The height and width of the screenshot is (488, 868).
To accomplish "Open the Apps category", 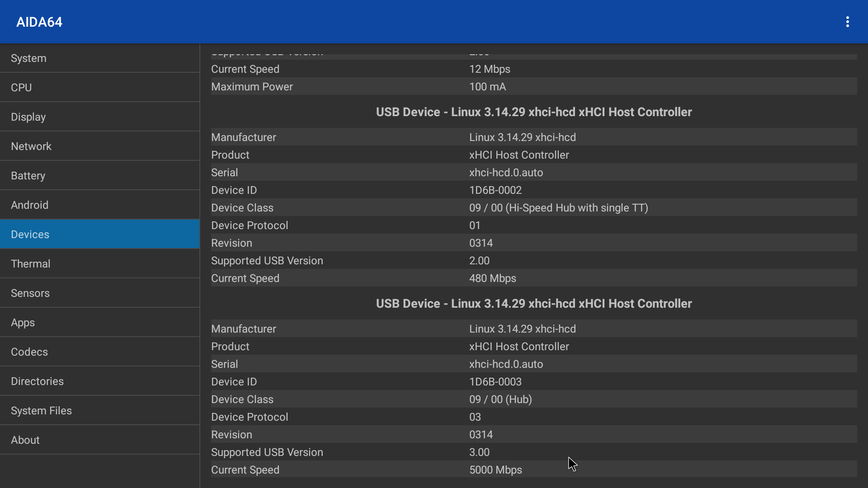I will [99, 323].
